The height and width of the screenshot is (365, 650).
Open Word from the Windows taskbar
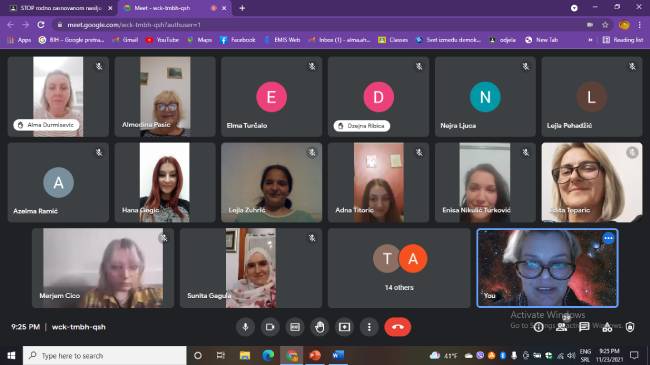coord(338,355)
